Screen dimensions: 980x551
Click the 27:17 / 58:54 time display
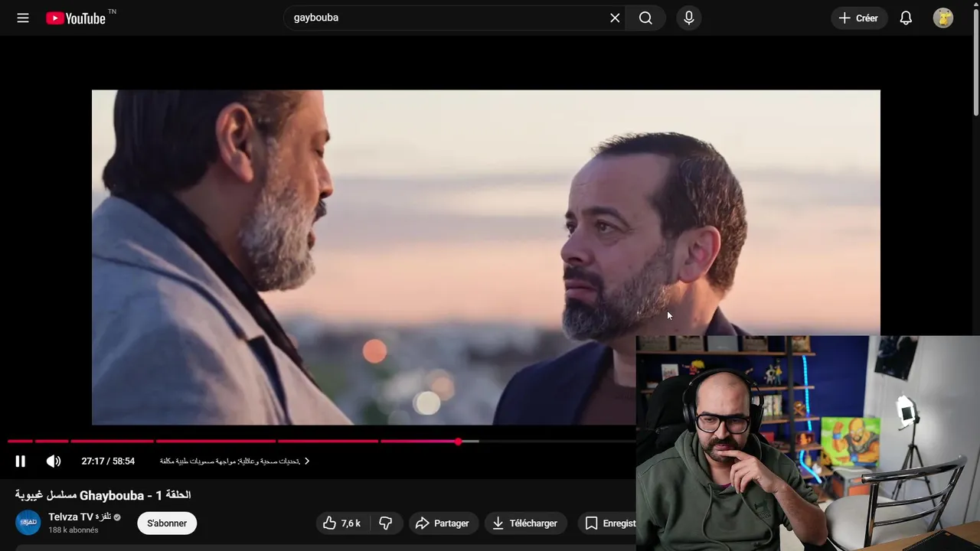108,461
